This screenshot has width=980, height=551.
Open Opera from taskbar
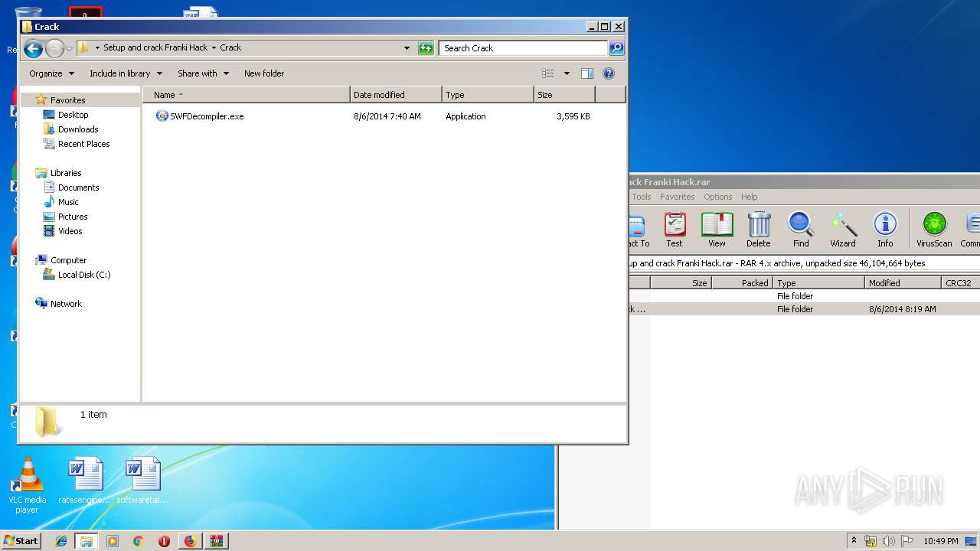[x=164, y=541]
